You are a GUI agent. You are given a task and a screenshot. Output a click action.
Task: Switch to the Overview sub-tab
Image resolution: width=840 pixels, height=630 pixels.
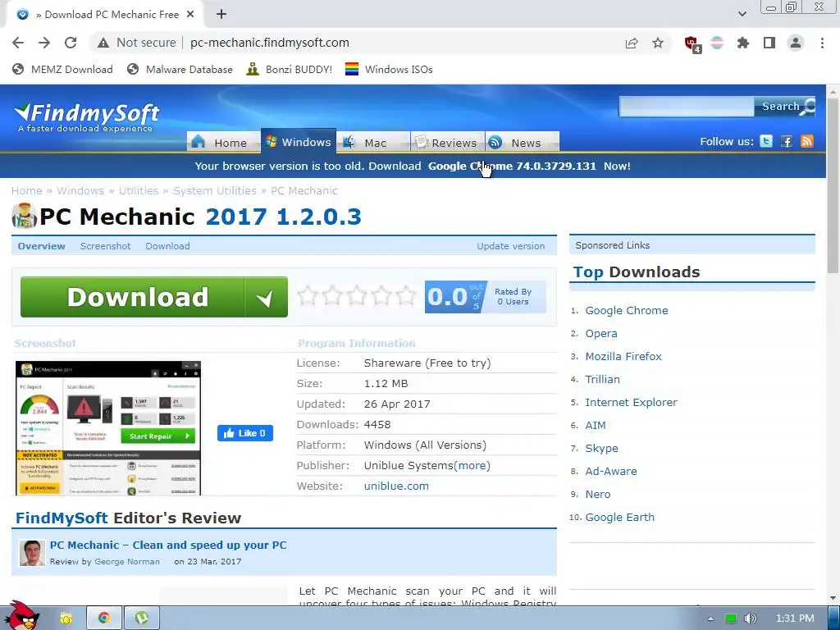41,246
